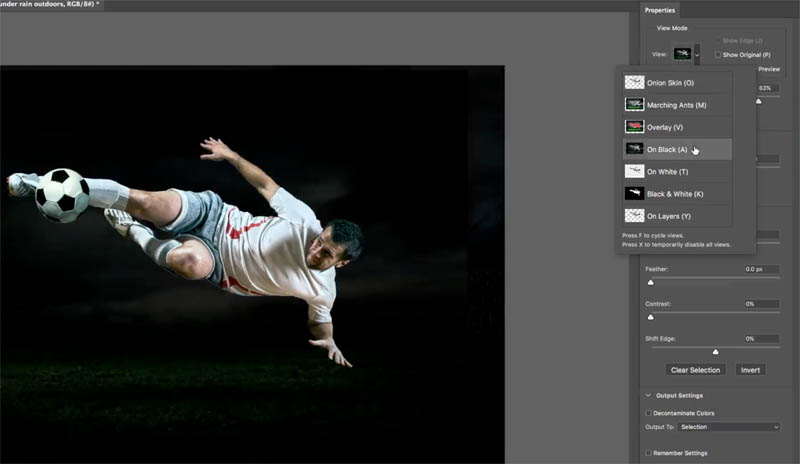The image size is (800, 464).
Task: Tick the Remember Settings checkbox
Action: [x=648, y=453]
